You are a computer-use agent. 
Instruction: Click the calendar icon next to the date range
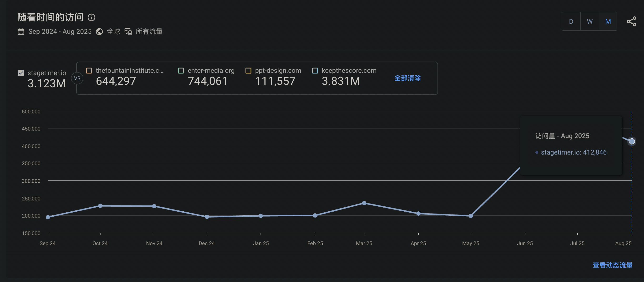point(21,32)
